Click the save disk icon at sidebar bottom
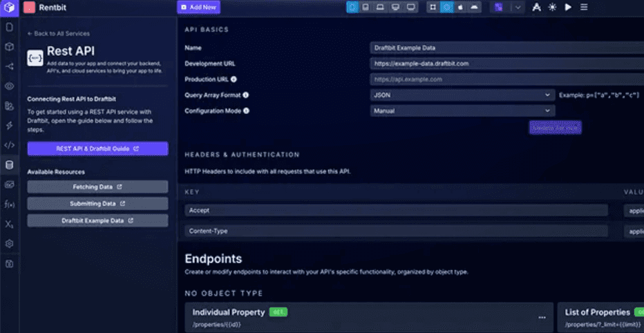Screen dimensions: 644x333 coord(9,264)
